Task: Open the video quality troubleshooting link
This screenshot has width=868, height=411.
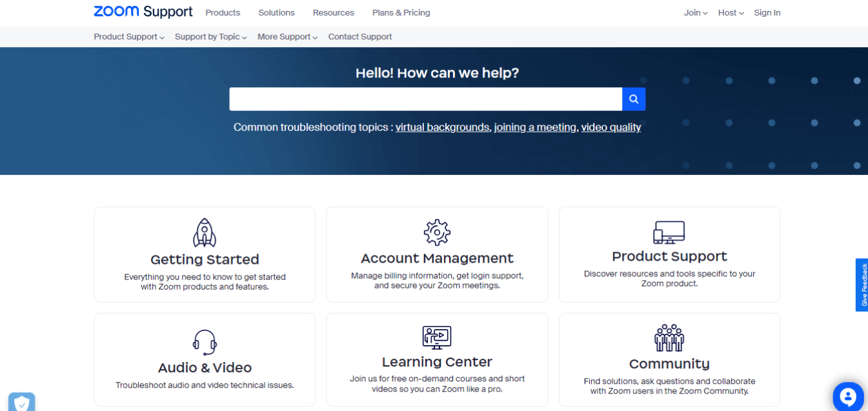Action: [611, 127]
